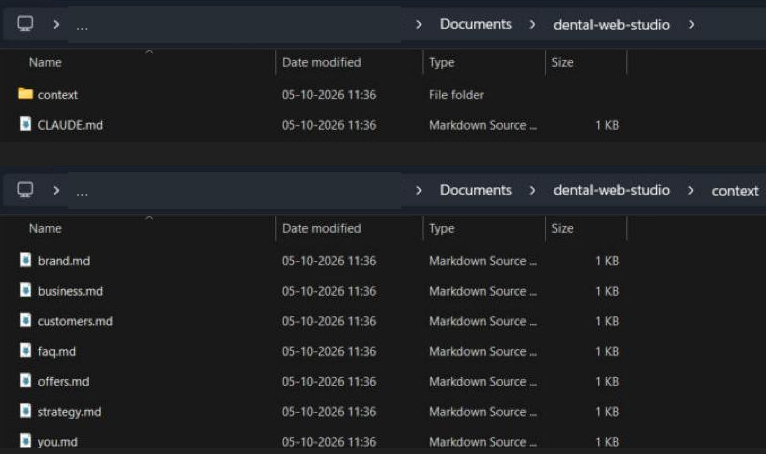Sort by Date modified in the upper window
Viewport: 766px width, 454px height.
point(321,62)
